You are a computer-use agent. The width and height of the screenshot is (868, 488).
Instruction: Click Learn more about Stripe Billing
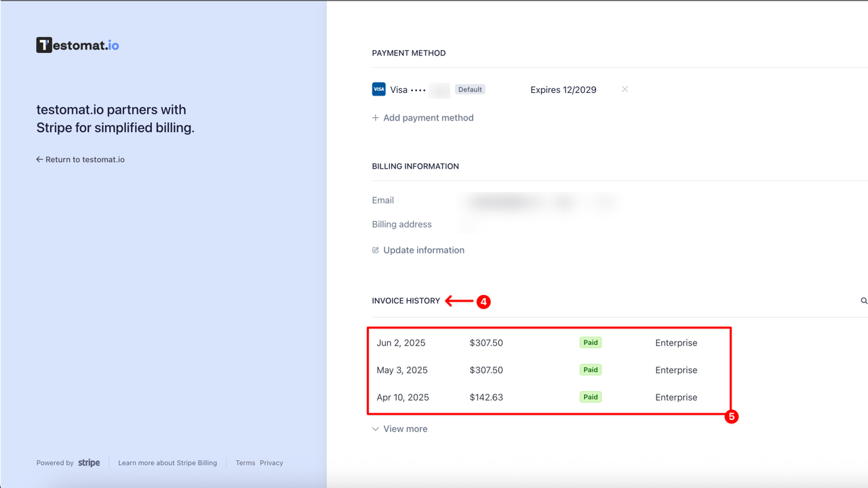click(167, 462)
